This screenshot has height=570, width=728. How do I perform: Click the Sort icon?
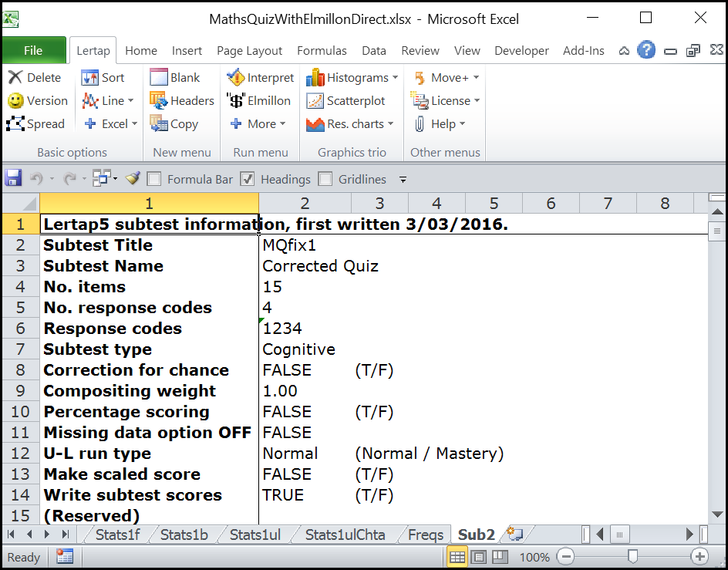click(89, 77)
